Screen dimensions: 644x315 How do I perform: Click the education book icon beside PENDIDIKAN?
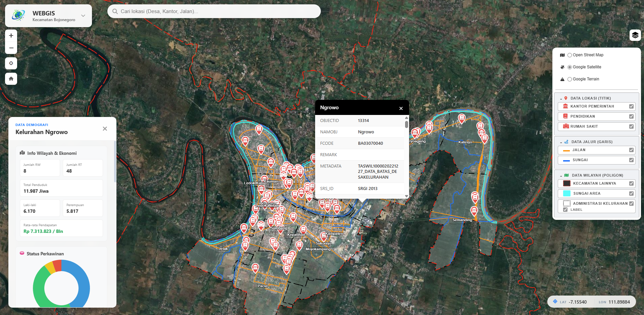coord(566,116)
